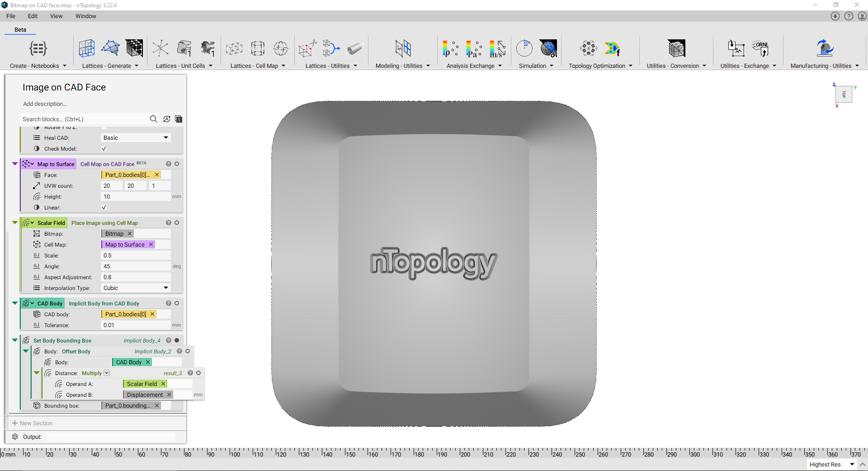Click the refresh blocks icon beside search
Screen dimensions: 868x471
167,119
